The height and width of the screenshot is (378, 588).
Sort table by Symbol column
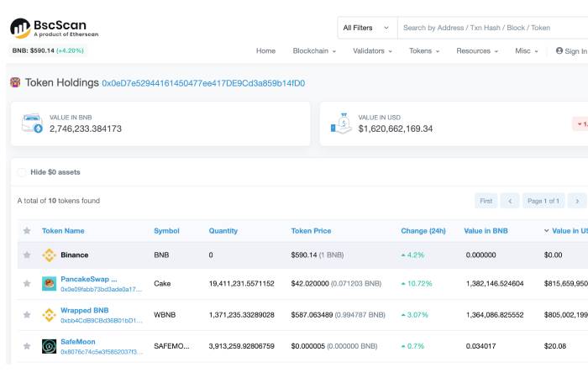click(x=166, y=231)
